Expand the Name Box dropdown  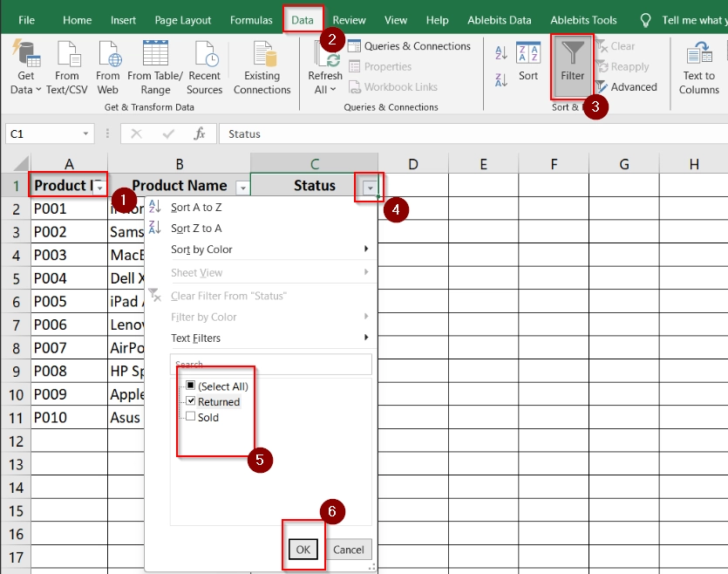tap(86, 133)
